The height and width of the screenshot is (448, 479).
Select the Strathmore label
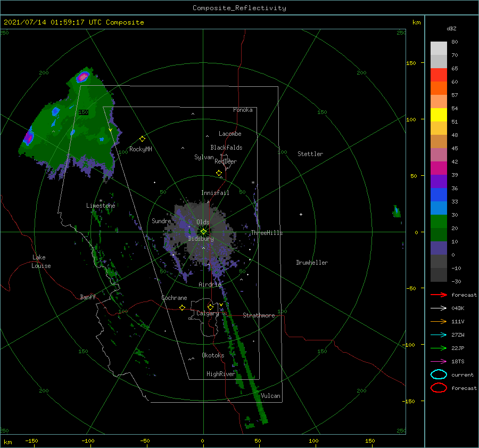click(x=259, y=315)
